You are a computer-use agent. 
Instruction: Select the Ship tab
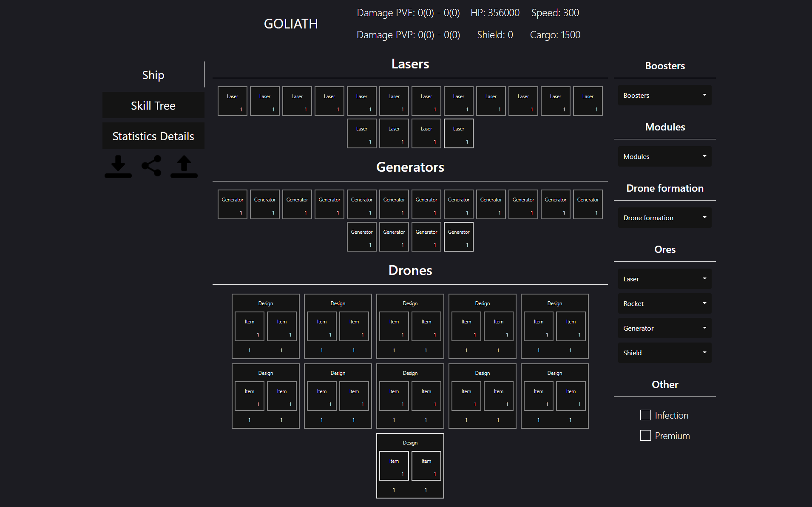coord(153,75)
